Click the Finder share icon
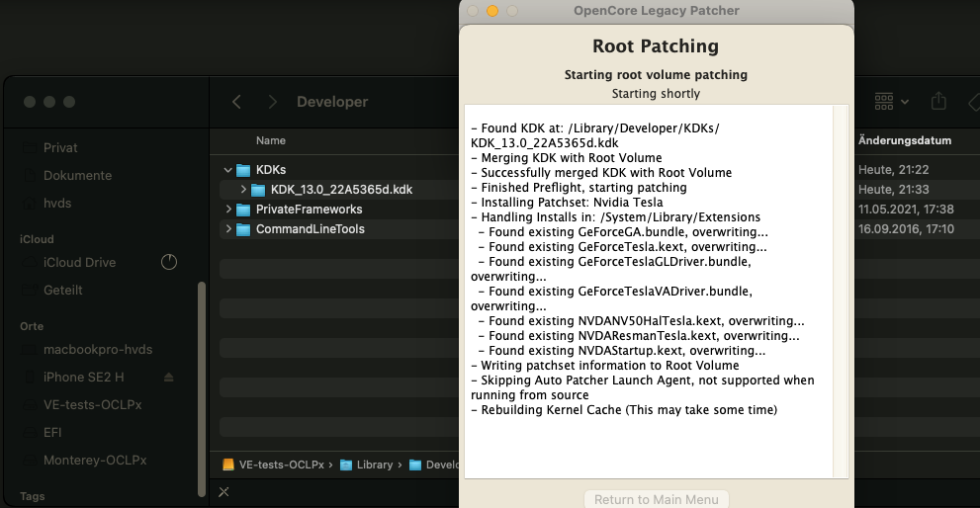980x508 pixels. coord(938,102)
